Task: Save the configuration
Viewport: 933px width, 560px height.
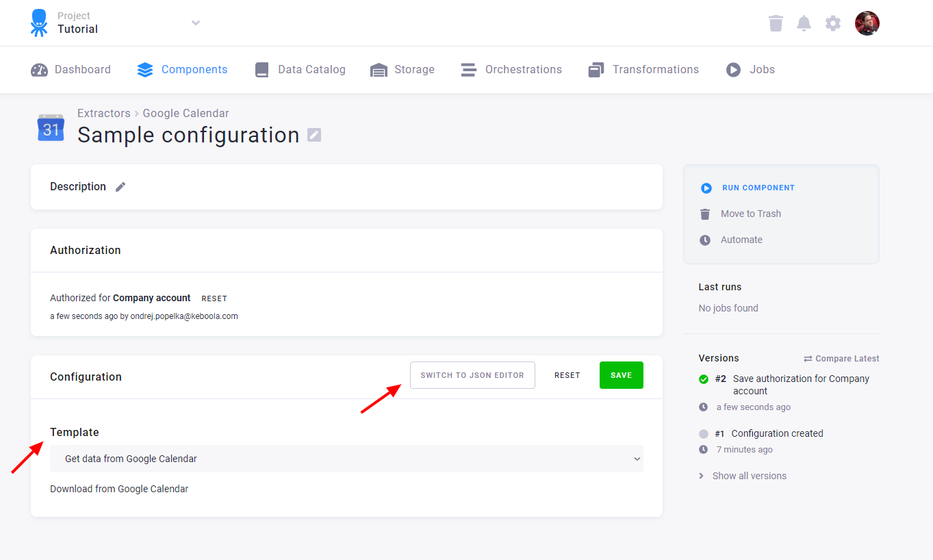Action: [x=622, y=375]
